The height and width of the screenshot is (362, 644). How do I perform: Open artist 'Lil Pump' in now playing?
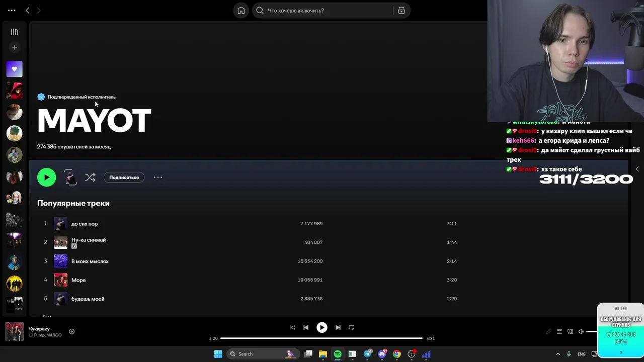37,335
